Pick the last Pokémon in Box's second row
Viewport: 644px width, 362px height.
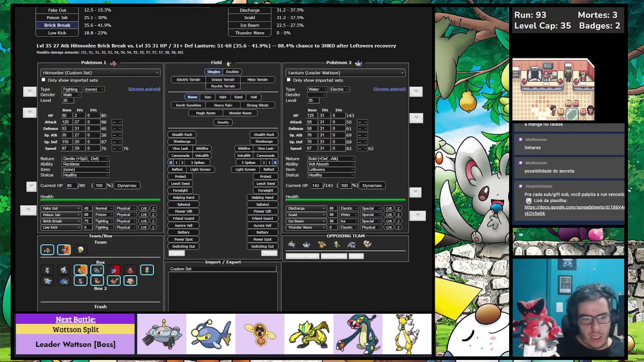(x=130, y=281)
